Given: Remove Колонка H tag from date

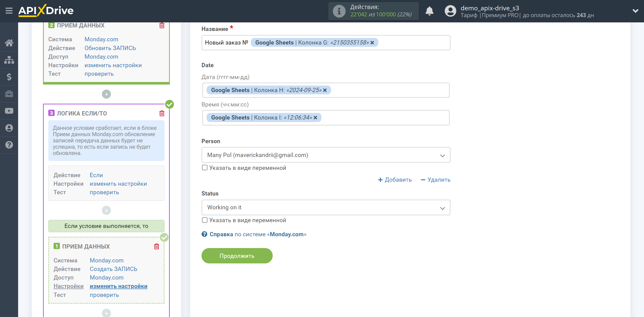Looking at the screenshot, I should point(325,90).
